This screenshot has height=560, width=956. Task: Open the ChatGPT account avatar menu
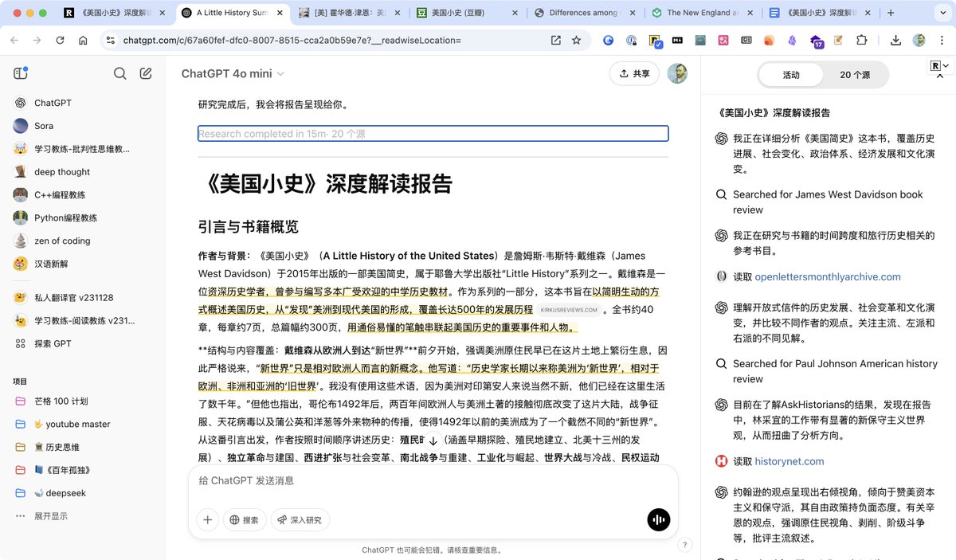677,73
